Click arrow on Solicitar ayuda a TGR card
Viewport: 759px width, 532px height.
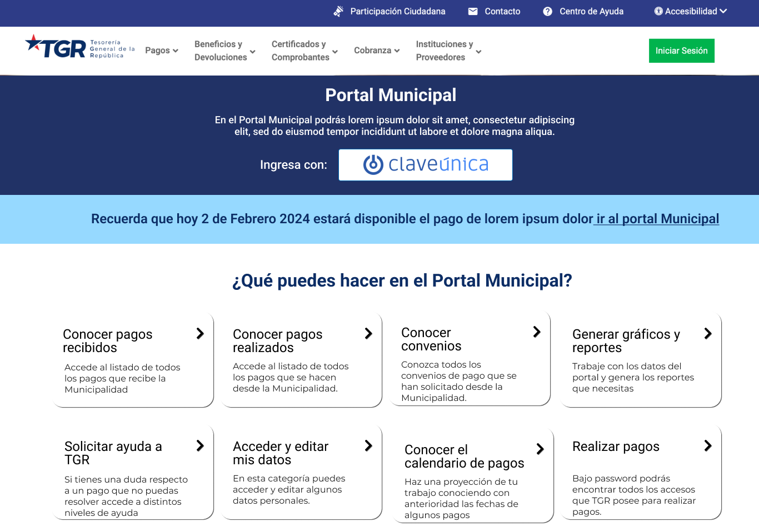(x=200, y=445)
